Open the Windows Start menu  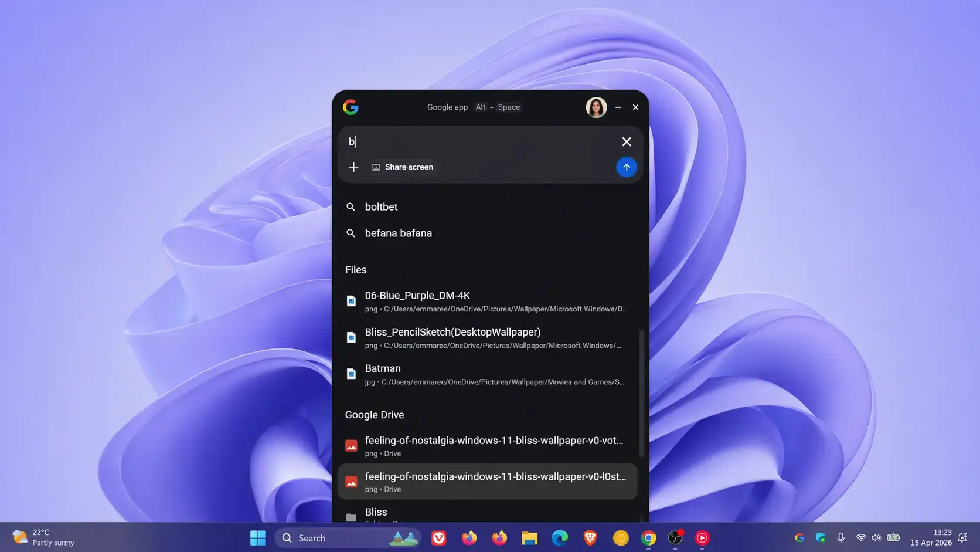coord(258,538)
